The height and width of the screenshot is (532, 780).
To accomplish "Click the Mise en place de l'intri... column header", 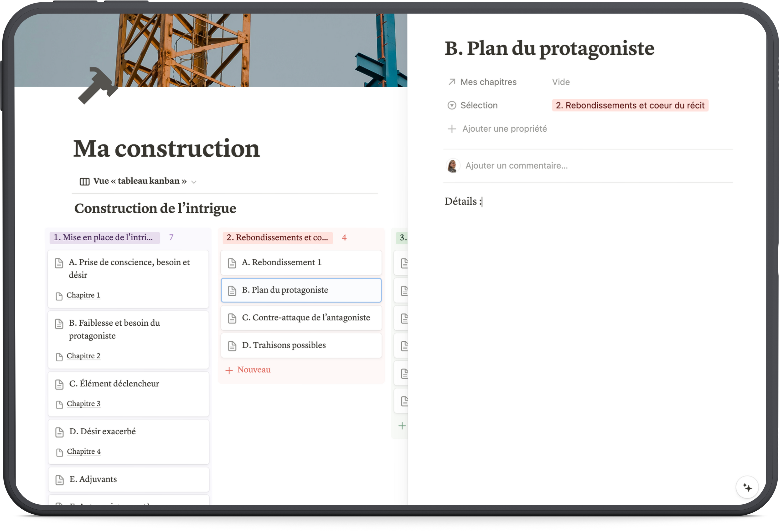I will click(x=104, y=237).
